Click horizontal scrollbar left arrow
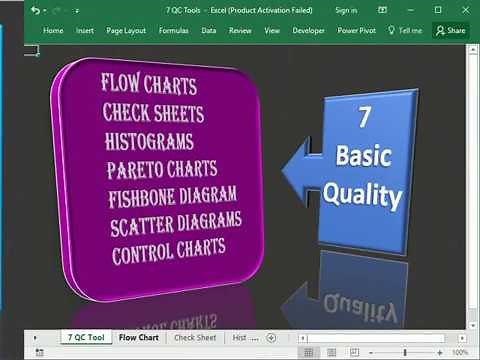480x360 pixels. pos(303,339)
